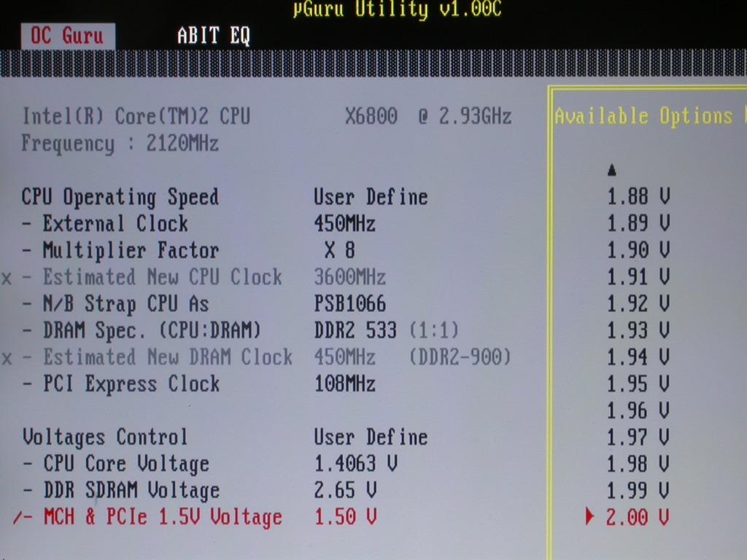Select the DDR SDRAM Voltage row
The height and width of the screenshot is (560, 747).
point(131,491)
